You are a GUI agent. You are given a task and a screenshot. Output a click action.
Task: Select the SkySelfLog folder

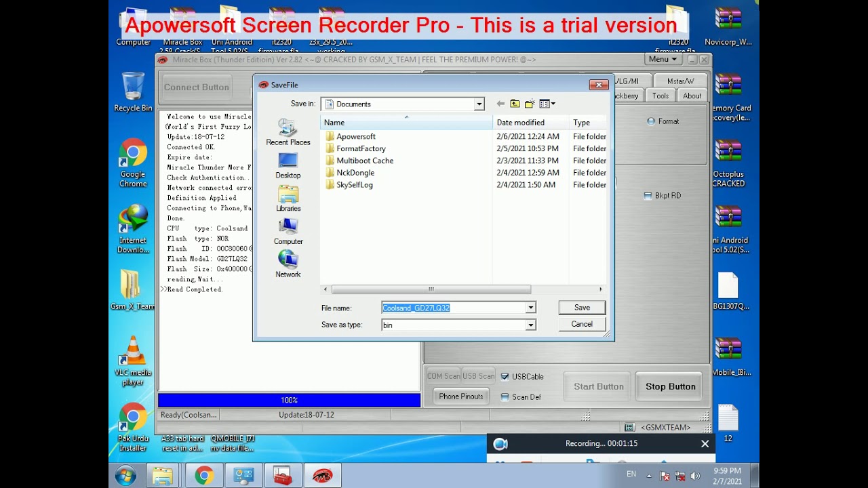coord(349,184)
